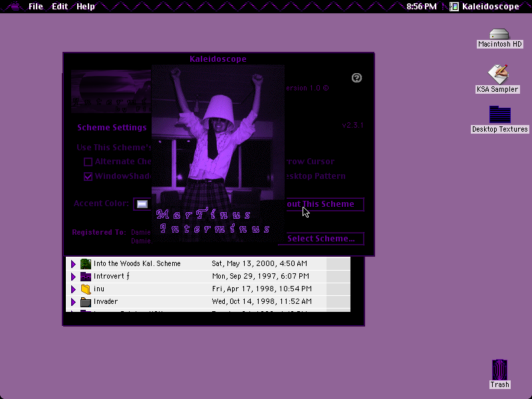Click the date Fri, Apr 17, 1998, 10:54 PM

click(261, 289)
